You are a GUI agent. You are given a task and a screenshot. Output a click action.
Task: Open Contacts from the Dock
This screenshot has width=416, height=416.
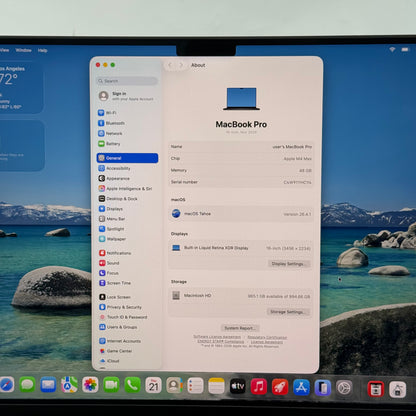click(174, 386)
